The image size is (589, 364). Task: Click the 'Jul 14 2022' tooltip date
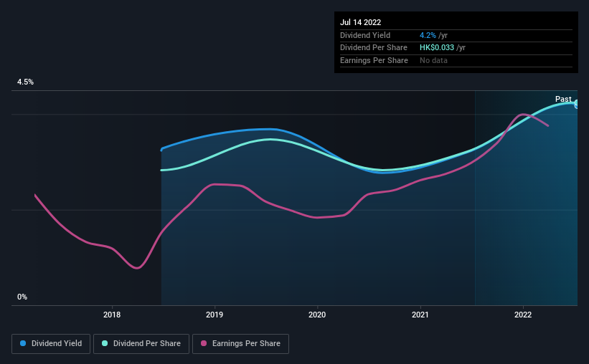pos(360,22)
